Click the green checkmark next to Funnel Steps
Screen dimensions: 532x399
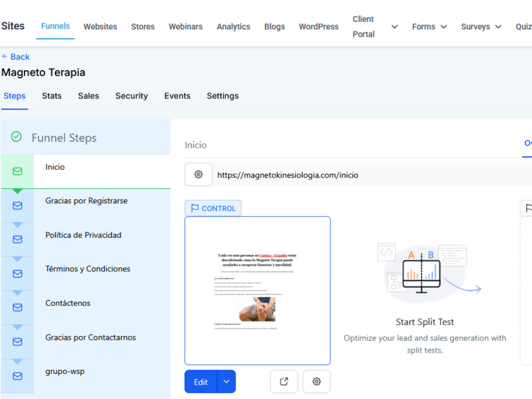[16, 137]
